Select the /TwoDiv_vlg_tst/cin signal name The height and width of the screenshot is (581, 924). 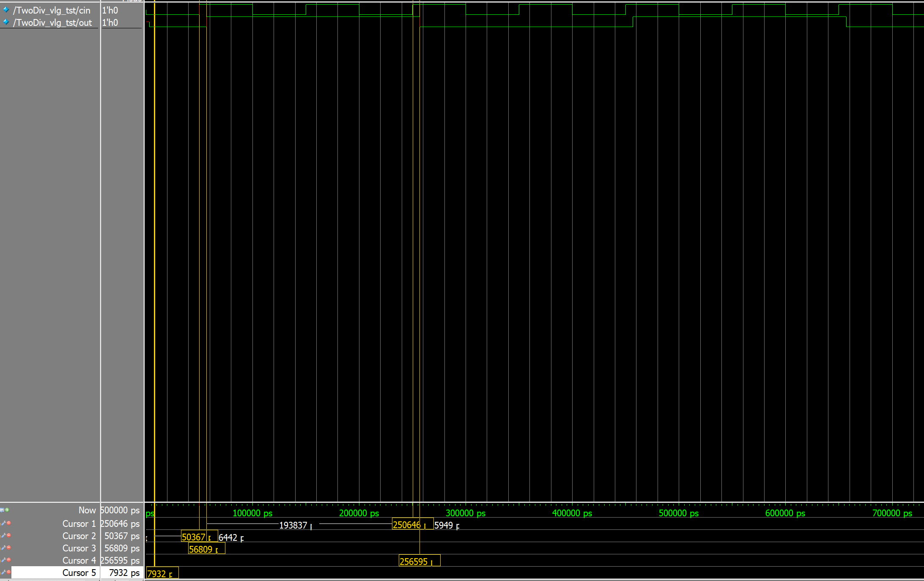[x=52, y=11]
